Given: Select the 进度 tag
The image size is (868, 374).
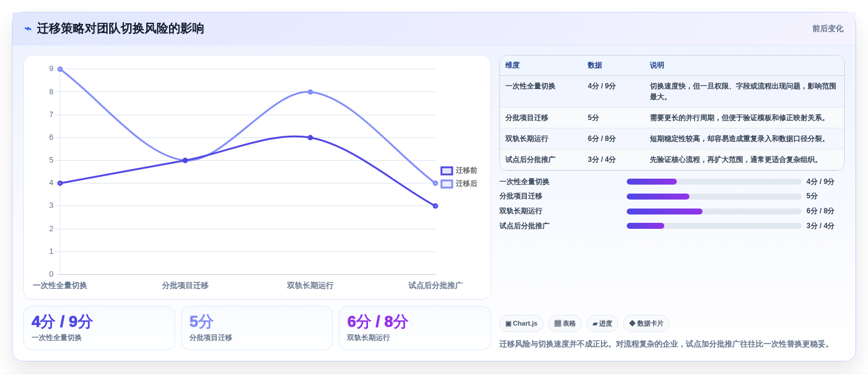Looking at the screenshot, I should [602, 324].
